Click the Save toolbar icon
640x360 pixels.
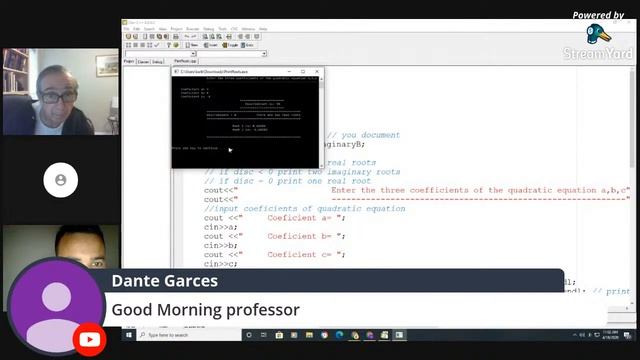pos(152,36)
